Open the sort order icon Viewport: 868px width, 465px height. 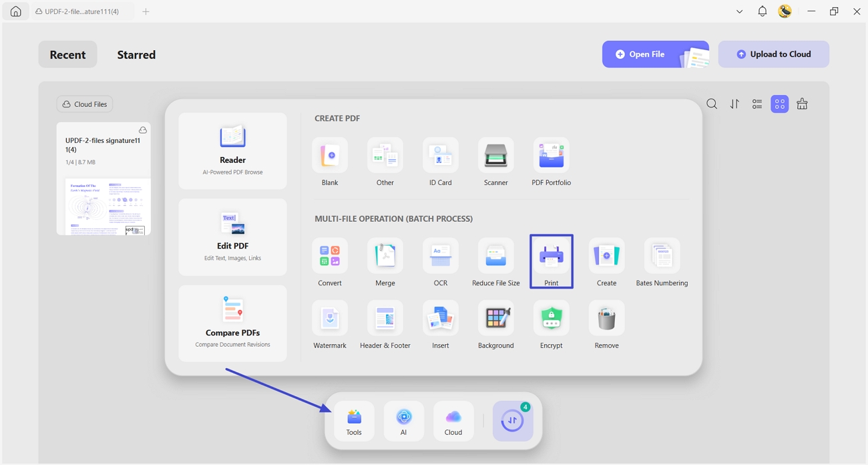tap(734, 104)
